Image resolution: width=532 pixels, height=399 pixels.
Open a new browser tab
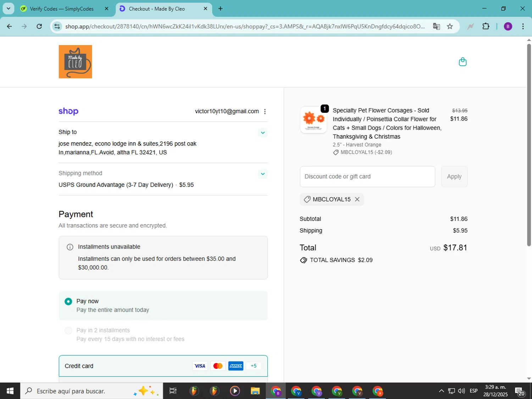tap(221, 9)
